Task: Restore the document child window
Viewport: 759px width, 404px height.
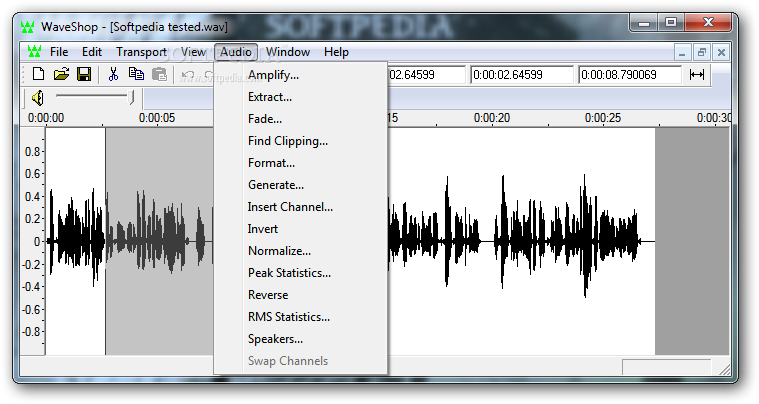Action: (x=701, y=52)
